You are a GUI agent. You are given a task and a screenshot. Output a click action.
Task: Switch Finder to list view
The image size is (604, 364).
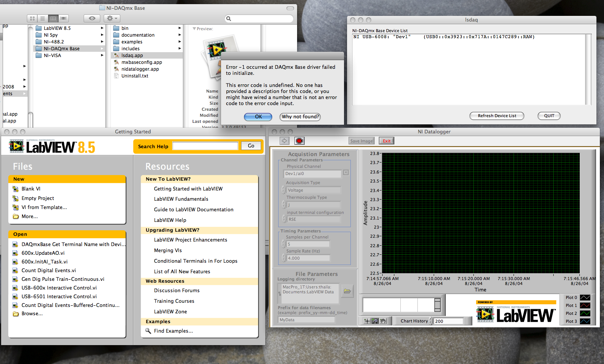[43, 18]
